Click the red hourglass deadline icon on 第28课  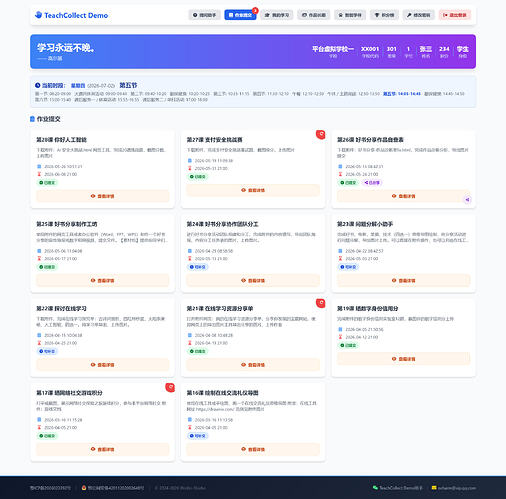[39, 174]
